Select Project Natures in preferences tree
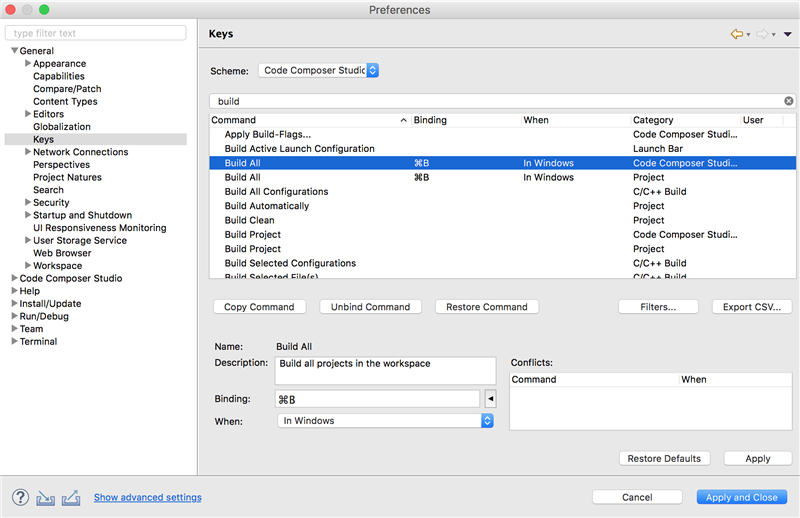Image resolution: width=800 pixels, height=518 pixels. [x=67, y=177]
